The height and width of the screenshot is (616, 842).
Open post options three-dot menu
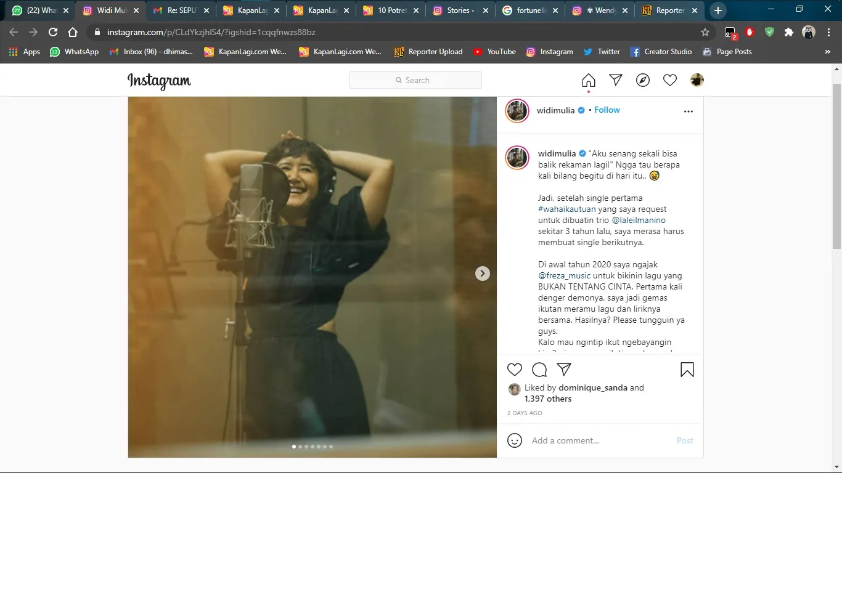tap(689, 111)
